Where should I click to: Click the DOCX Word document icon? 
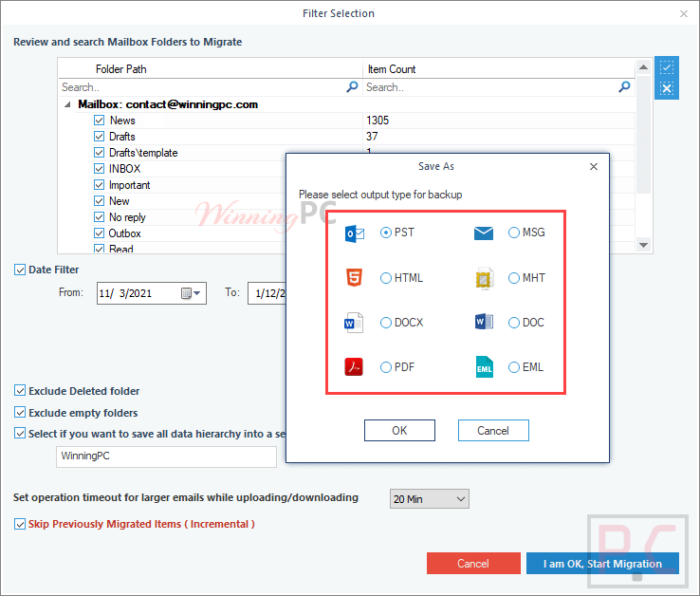[354, 323]
